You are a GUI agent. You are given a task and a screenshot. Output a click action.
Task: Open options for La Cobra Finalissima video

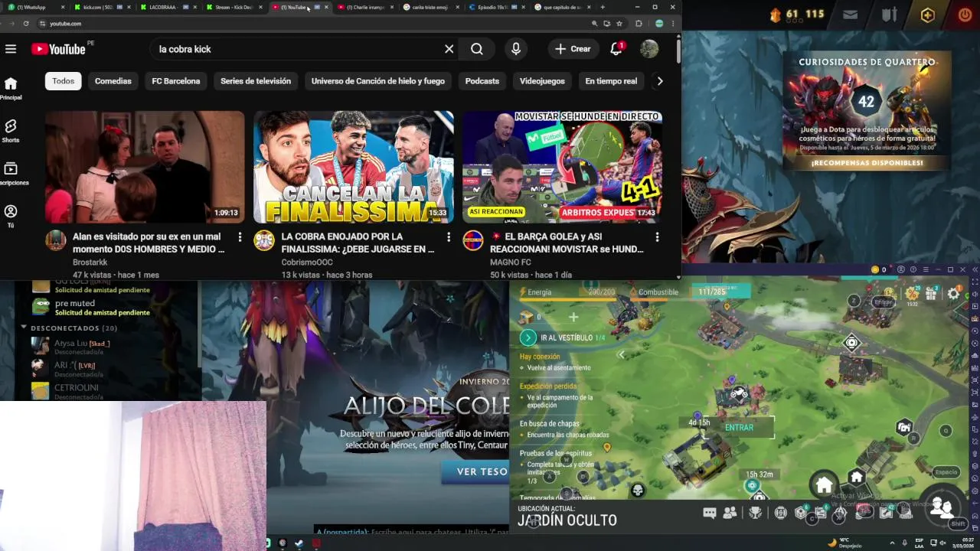pyautogui.click(x=449, y=237)
